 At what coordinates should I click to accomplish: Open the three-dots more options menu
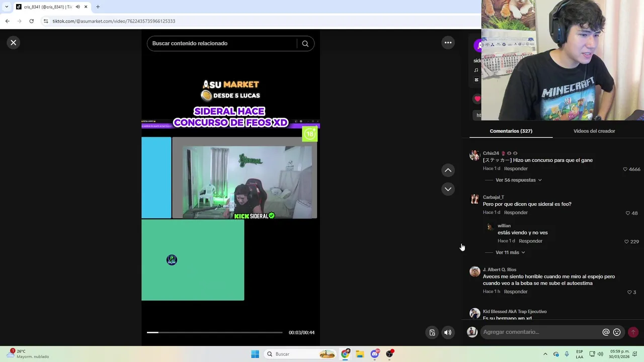pos(448,43)
